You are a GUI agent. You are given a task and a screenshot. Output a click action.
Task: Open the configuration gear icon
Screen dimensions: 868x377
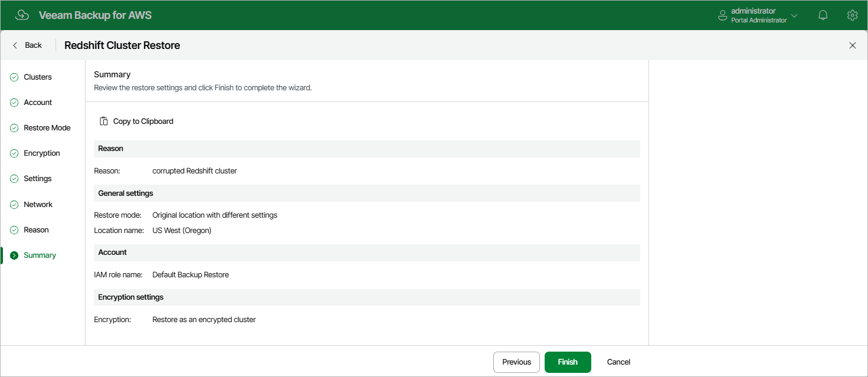pyautogui.click(x=852, y=15)
